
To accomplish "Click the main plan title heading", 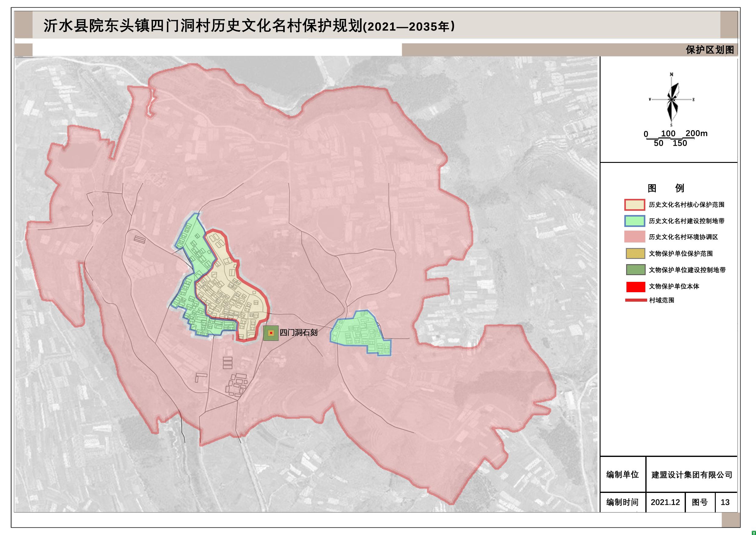I will point(249,26).
